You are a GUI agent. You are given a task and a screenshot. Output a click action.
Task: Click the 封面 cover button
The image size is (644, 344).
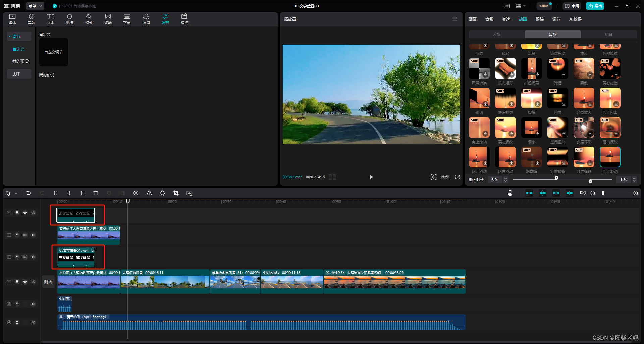(x=48, y=282)
